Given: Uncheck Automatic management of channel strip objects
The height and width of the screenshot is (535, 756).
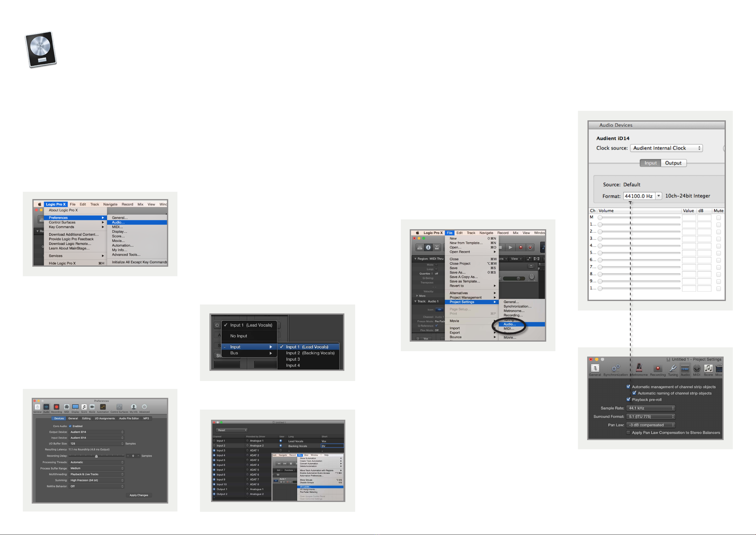Looking at the screenshot, I should click(628, 387).
